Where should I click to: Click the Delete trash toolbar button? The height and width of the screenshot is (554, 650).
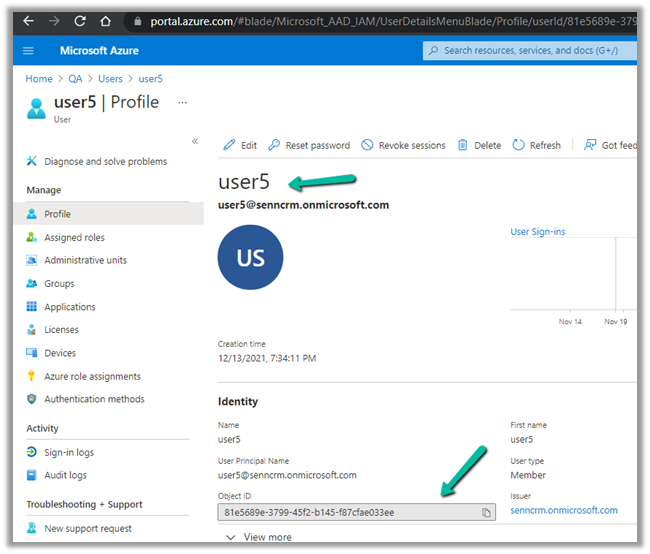pos(479,145)
